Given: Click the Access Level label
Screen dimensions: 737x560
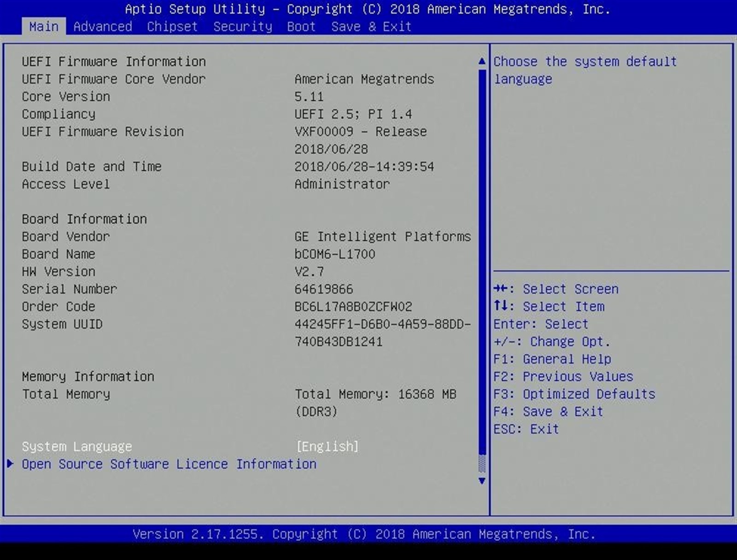Looking at the screenshot, I should [66, 184].
